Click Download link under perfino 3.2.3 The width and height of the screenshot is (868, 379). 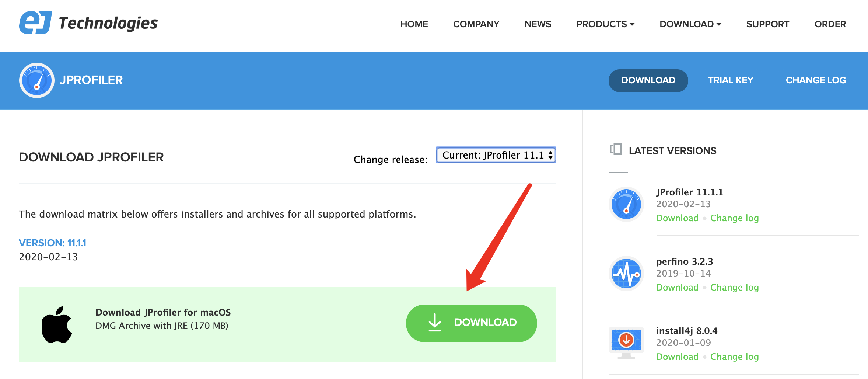677,287
